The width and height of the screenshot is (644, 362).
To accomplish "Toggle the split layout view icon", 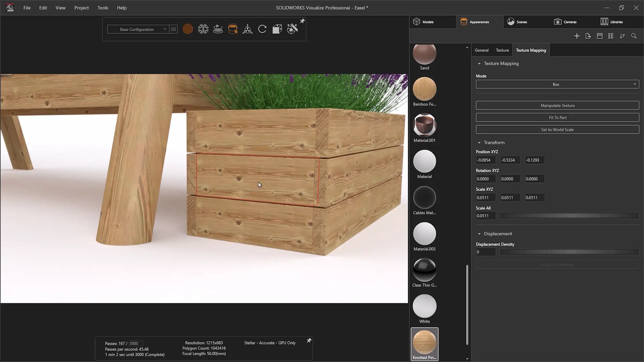I will [599, 36].
